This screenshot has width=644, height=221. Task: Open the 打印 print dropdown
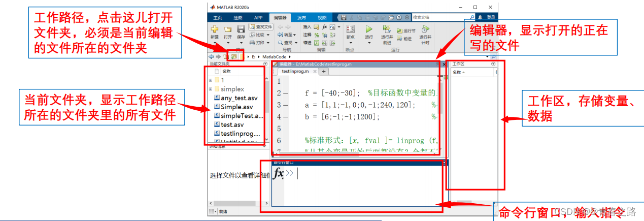coord(259,43)
